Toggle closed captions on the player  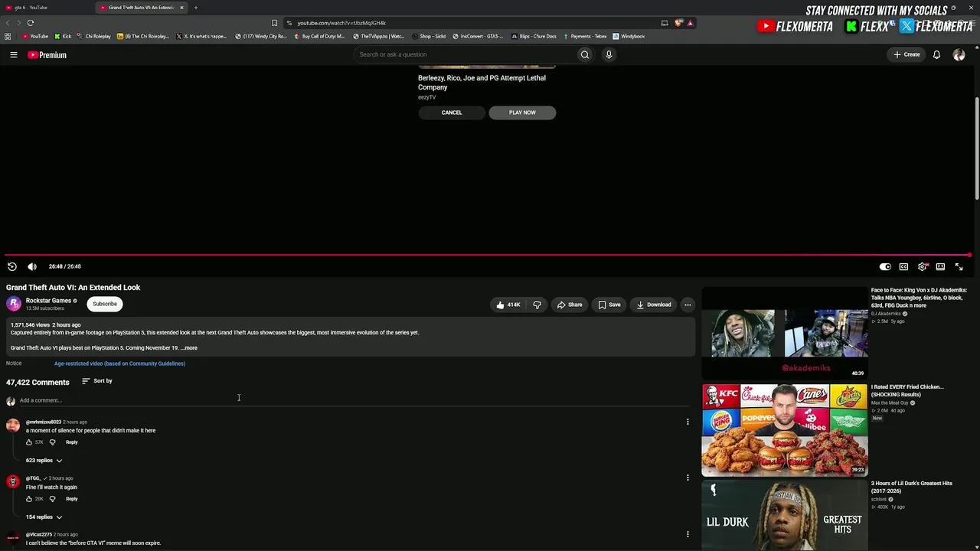click(903, 266)
